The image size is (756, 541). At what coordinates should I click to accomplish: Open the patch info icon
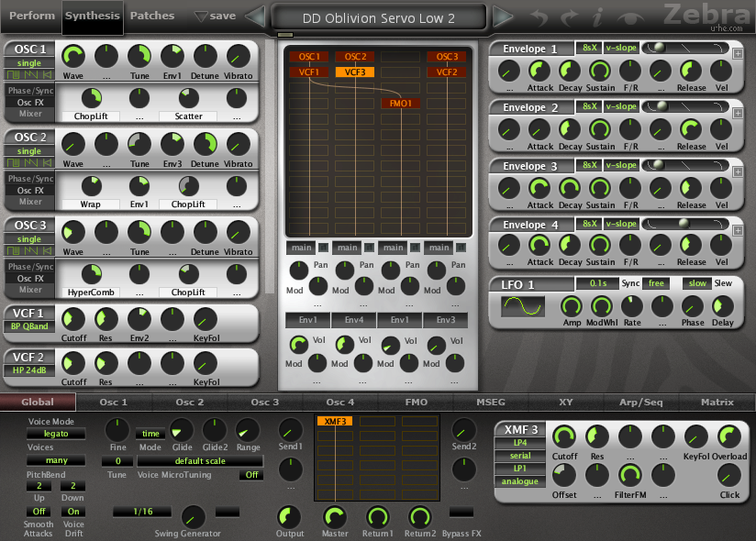(x=597, y=17)
